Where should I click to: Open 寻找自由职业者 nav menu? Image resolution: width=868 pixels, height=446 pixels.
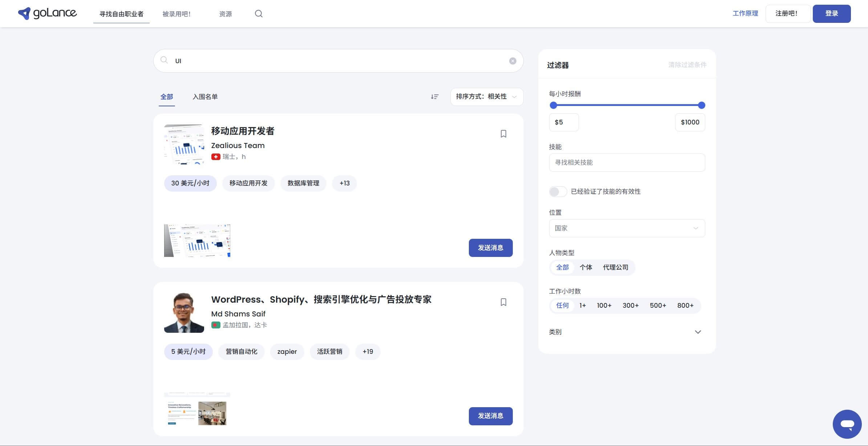point(121,14)
